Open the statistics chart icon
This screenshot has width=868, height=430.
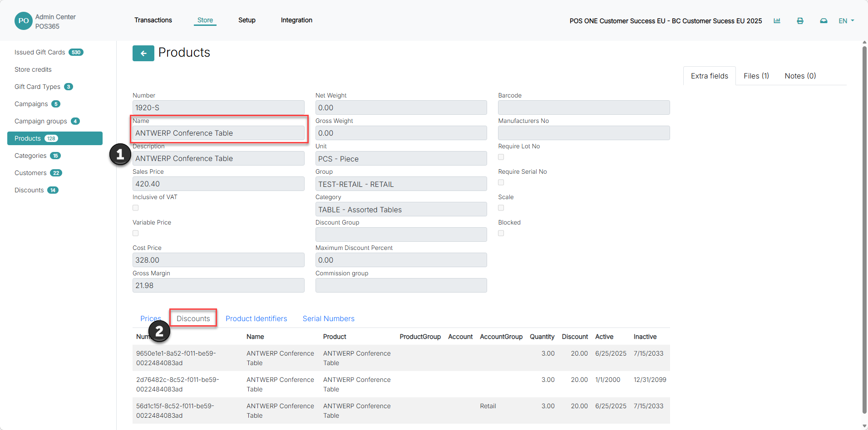click(777, 21)
